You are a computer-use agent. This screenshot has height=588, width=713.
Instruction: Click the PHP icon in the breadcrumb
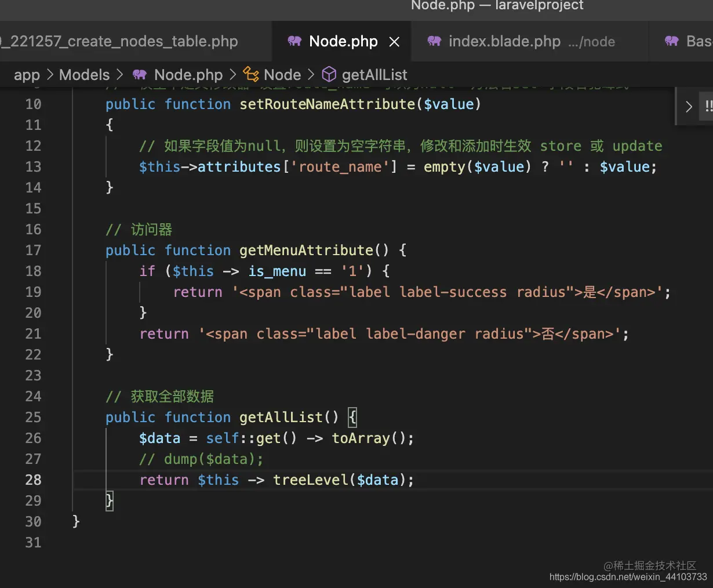tap(140, 75)
